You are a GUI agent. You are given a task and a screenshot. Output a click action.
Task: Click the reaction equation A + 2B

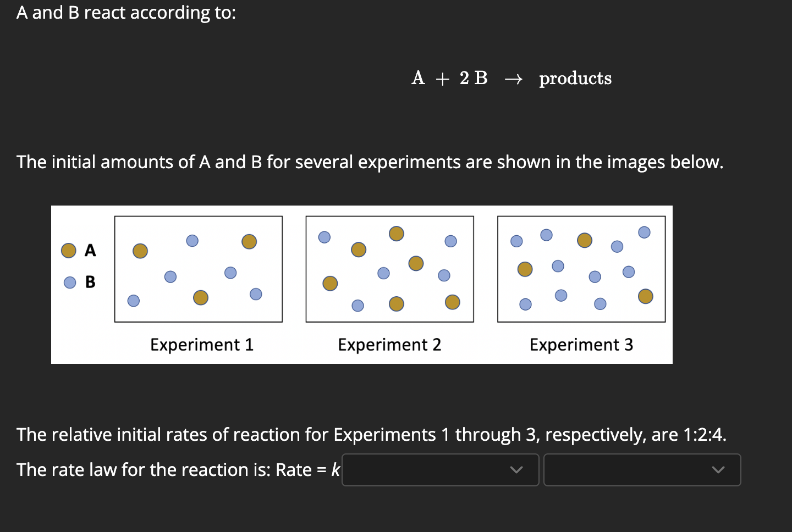tap(449, 79)
